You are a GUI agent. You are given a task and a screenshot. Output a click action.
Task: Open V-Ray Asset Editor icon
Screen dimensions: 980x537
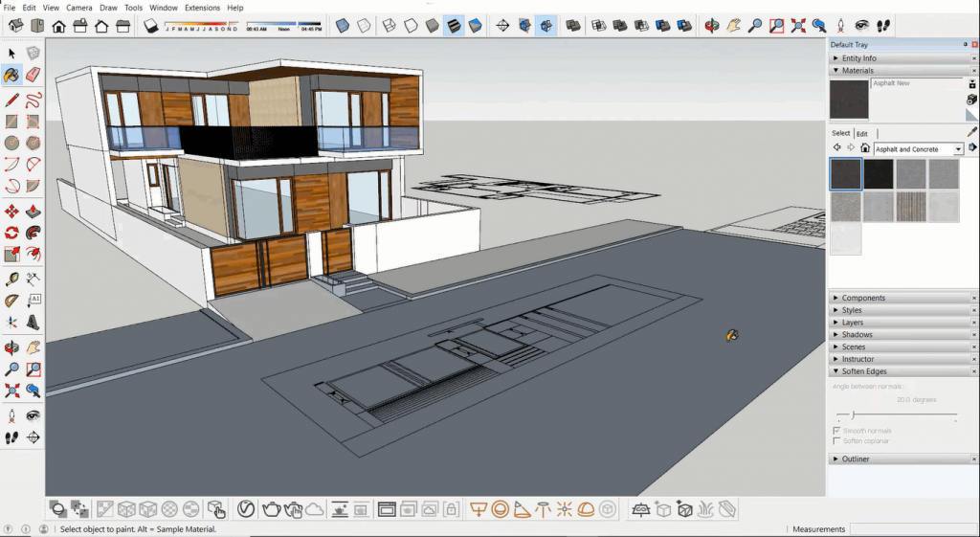[246, 509]
